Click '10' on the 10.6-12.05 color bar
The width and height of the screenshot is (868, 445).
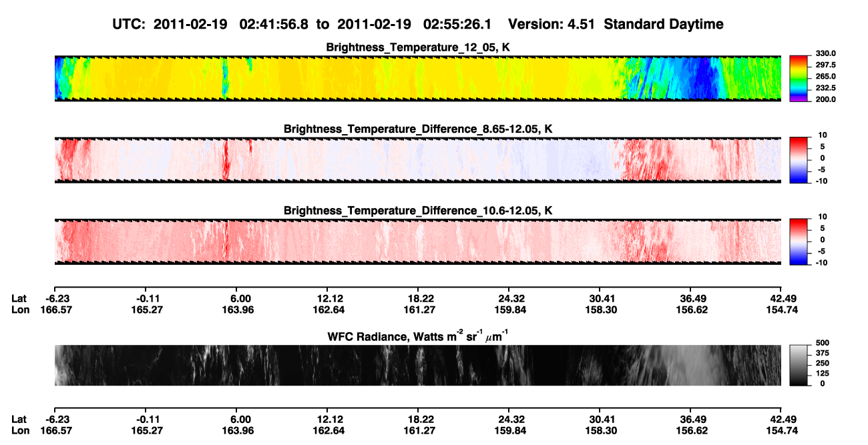coord(822,217)
